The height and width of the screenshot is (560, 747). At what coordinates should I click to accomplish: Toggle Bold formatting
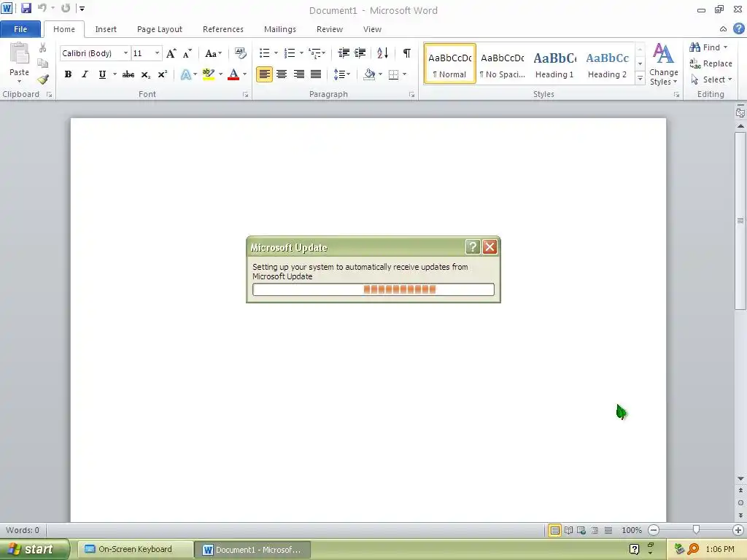(x=68, y=74)
